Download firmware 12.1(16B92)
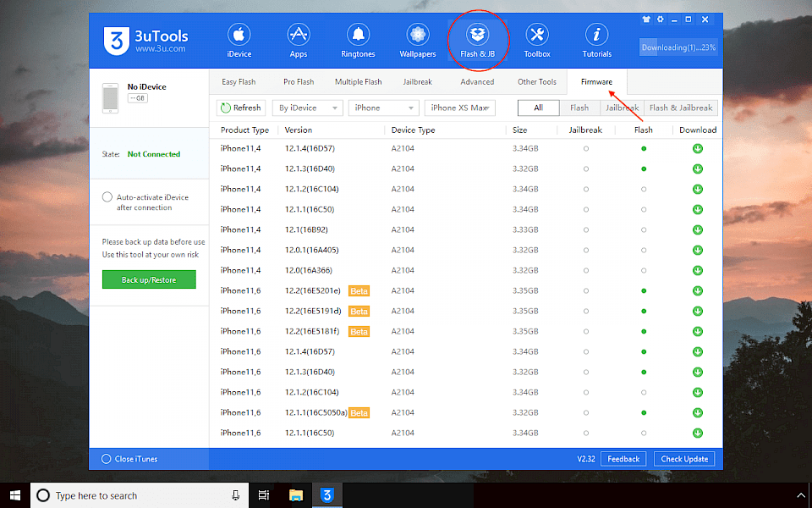 pos(698,229)
